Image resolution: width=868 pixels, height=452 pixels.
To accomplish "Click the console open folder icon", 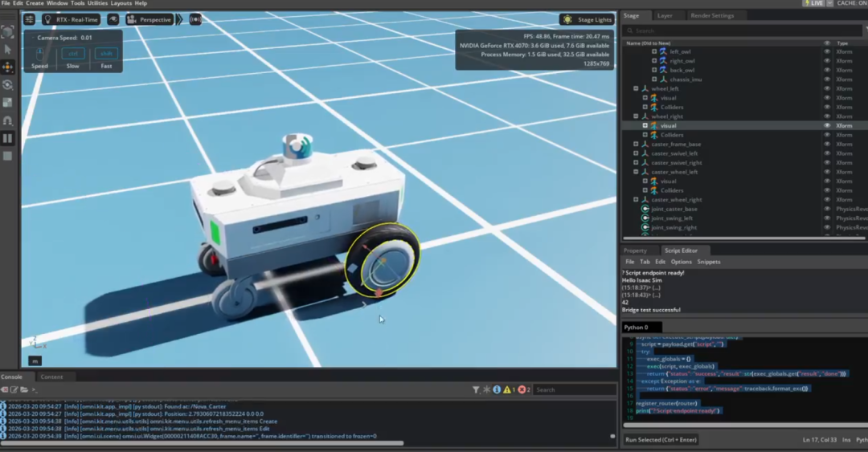I will pyautogui.click(x=24, y=389).
